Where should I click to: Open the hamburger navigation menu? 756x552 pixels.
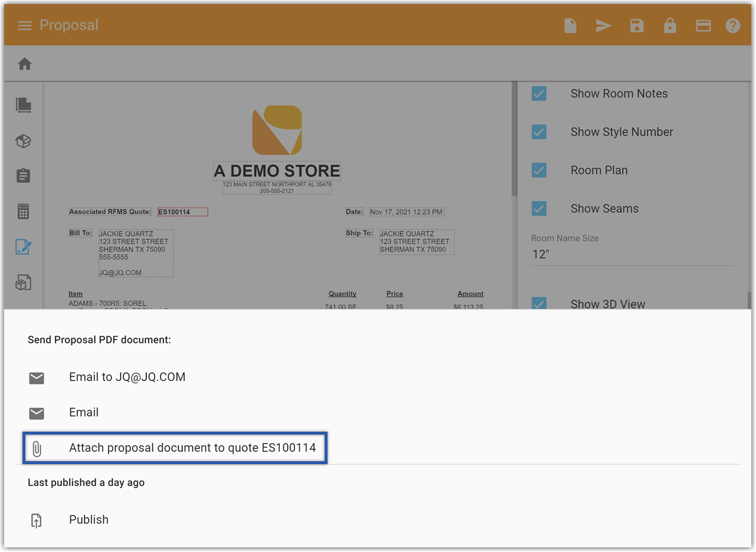tap(24, 25)
